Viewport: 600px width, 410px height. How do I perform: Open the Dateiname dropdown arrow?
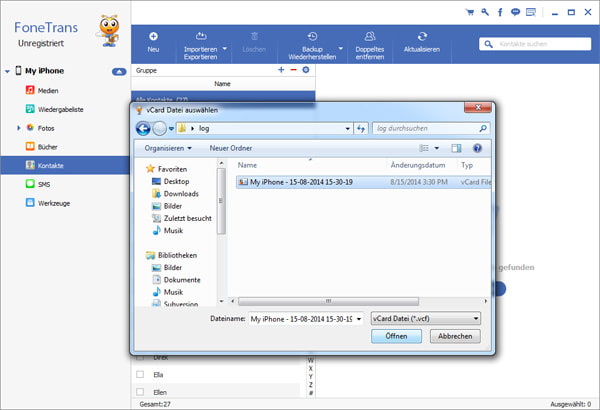(x=359, y=319)
